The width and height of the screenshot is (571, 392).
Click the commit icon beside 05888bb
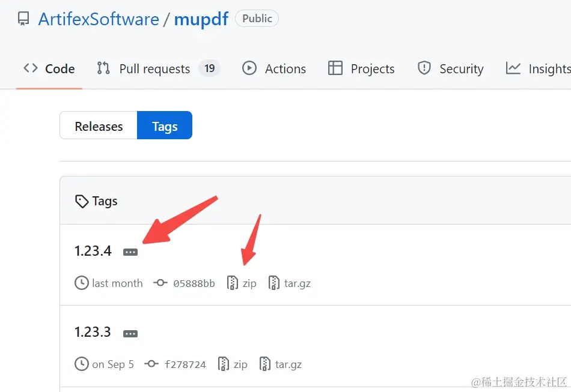pos(160,283)
